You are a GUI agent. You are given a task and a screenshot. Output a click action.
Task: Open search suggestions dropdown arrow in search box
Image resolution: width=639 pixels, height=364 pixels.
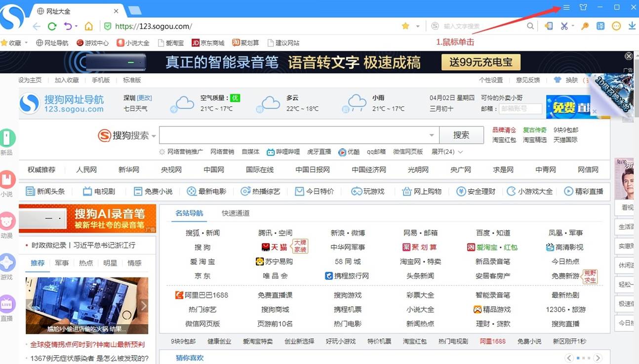pos(432,135)
